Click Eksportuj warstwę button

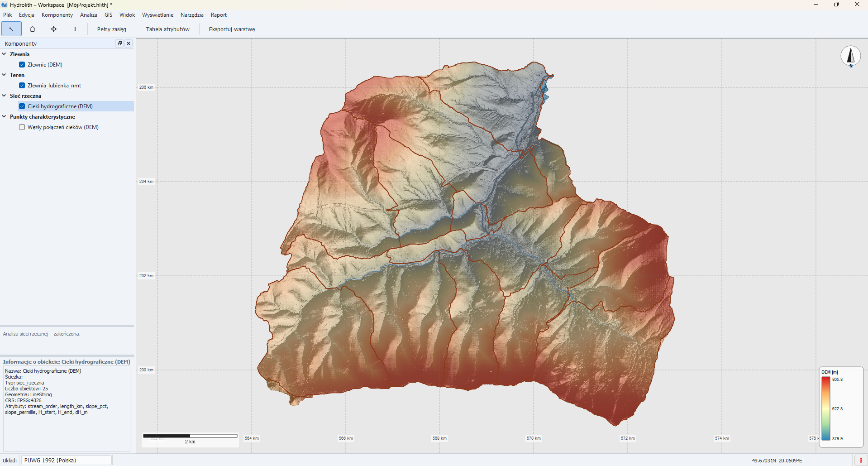232,29
